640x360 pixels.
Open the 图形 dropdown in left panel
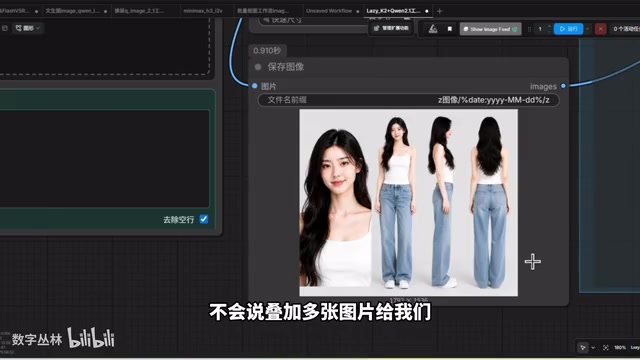click(28, 28)
